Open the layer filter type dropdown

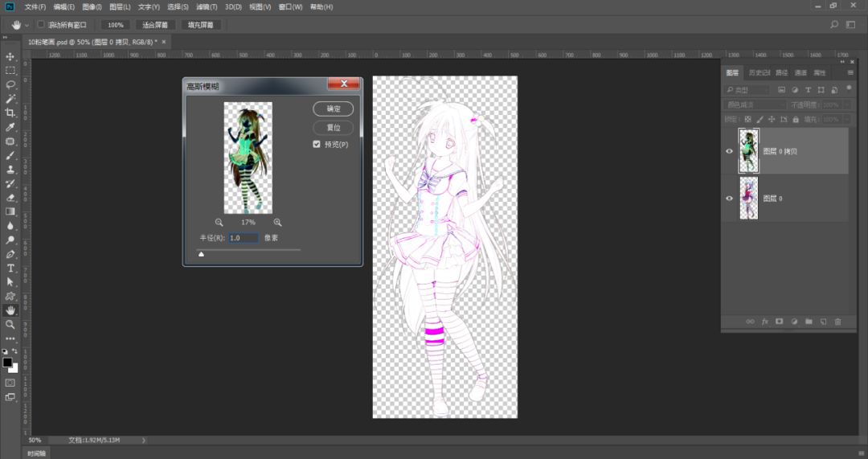point(747,90)
